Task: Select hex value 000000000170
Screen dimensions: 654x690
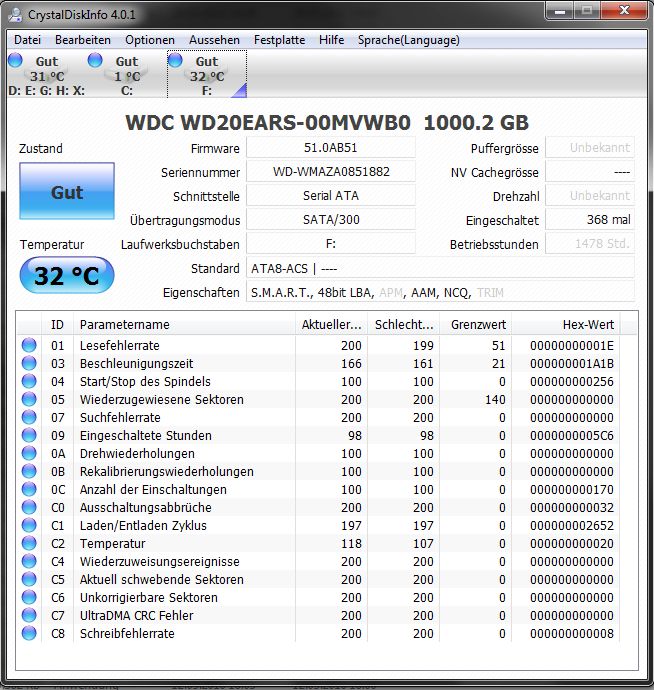Action: 572,489
